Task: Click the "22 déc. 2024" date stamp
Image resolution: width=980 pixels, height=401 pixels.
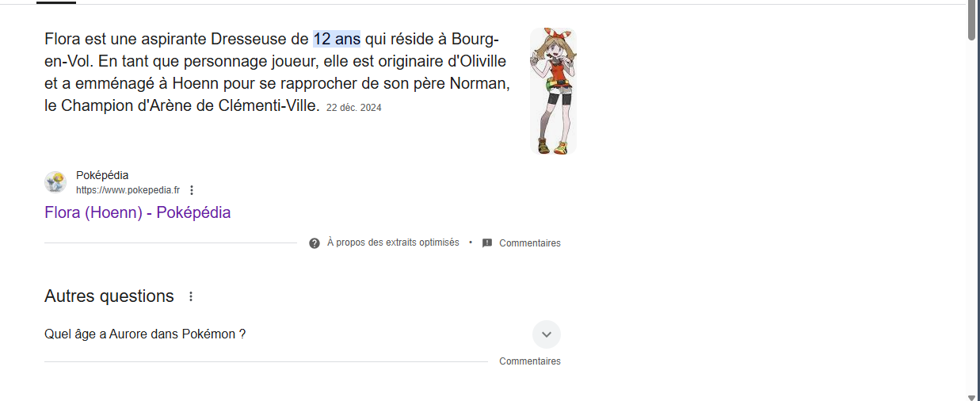Action: (x=353, y=107)
